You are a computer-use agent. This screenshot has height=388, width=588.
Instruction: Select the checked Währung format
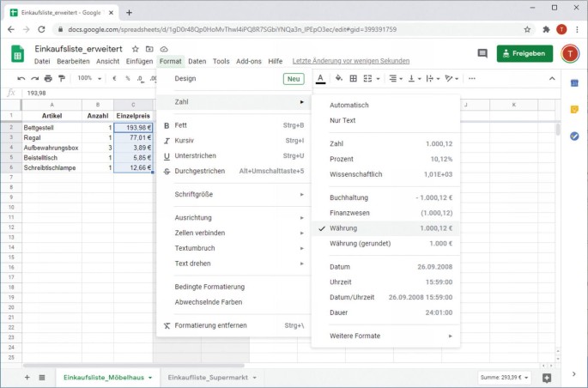(x=385, y=228)
